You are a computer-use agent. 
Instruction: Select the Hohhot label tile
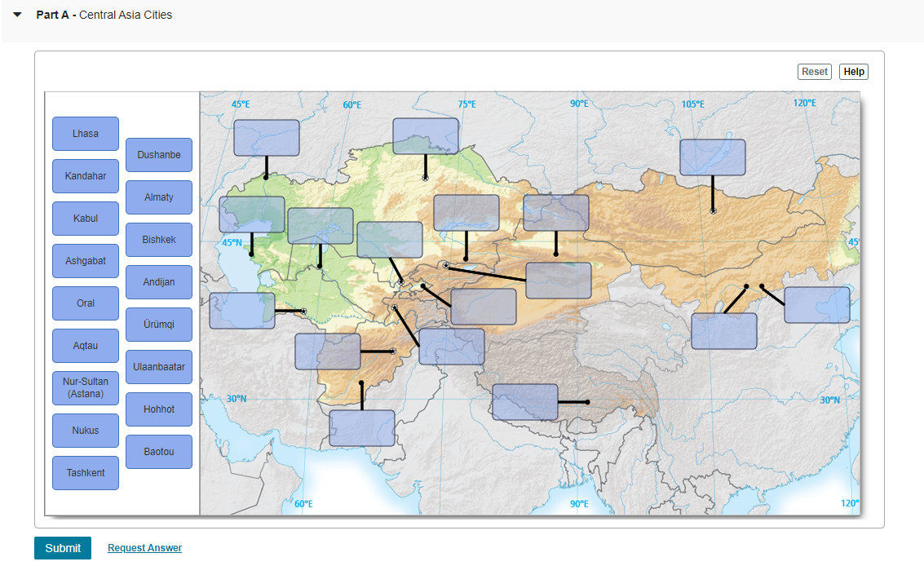coord(159,409)
